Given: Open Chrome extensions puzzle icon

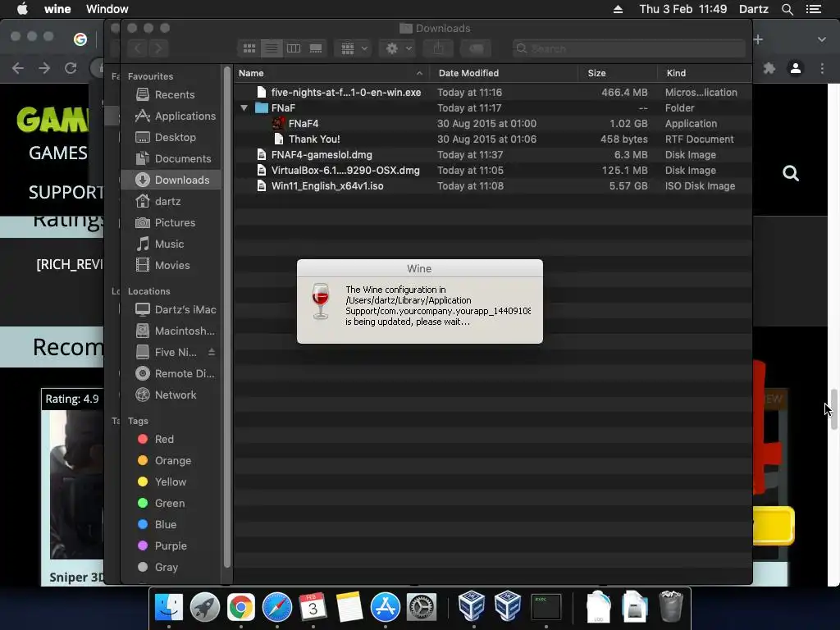Looking at the screenshot, I should 769,68.
